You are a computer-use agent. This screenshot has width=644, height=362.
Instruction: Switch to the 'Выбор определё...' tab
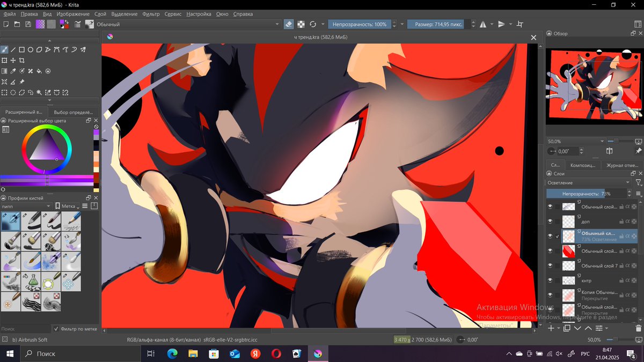(74, 112)
